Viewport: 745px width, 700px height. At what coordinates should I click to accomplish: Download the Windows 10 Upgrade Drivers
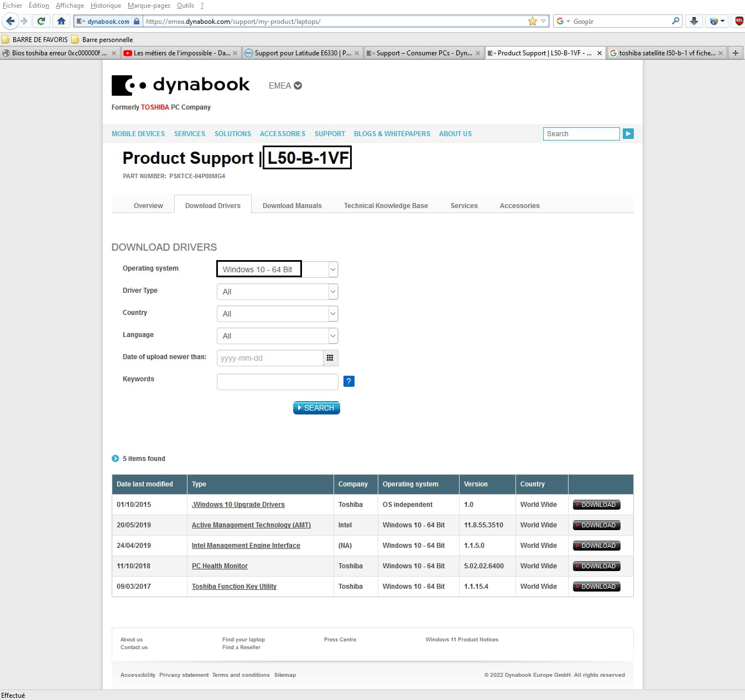(x=597, y=505)
